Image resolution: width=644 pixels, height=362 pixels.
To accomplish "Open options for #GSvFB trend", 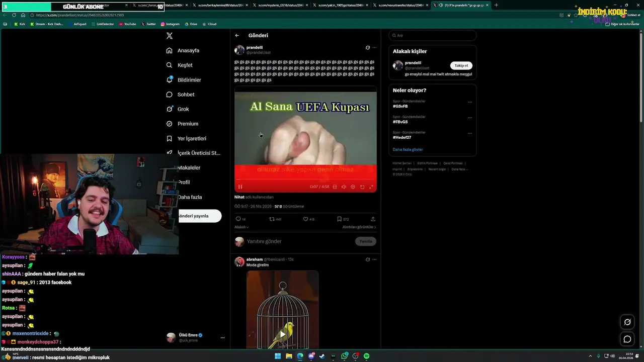I will [470, 102].
